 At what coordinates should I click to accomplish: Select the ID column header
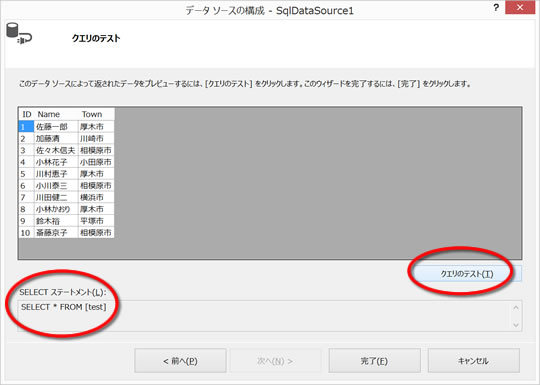(27, 114)
